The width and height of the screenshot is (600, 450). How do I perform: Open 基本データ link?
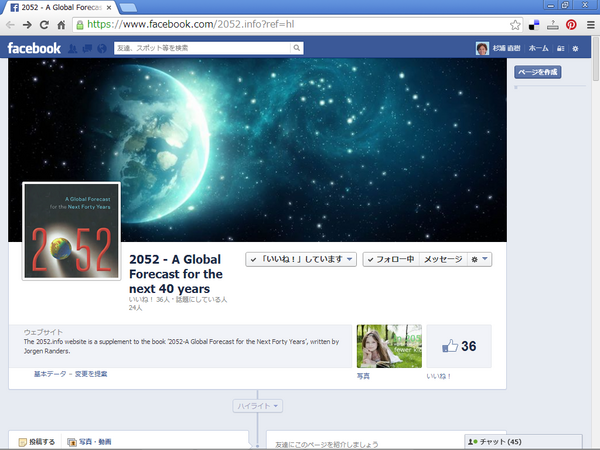[50, 374]
